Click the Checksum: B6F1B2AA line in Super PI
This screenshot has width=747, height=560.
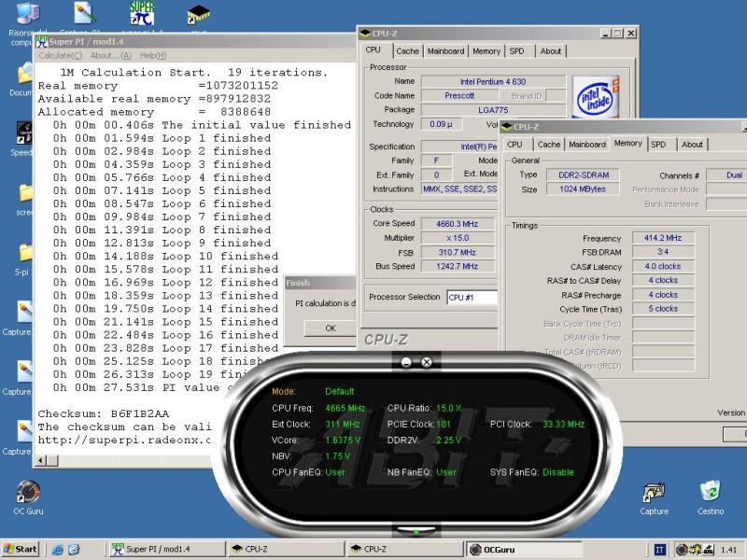[x=104, y=413]
